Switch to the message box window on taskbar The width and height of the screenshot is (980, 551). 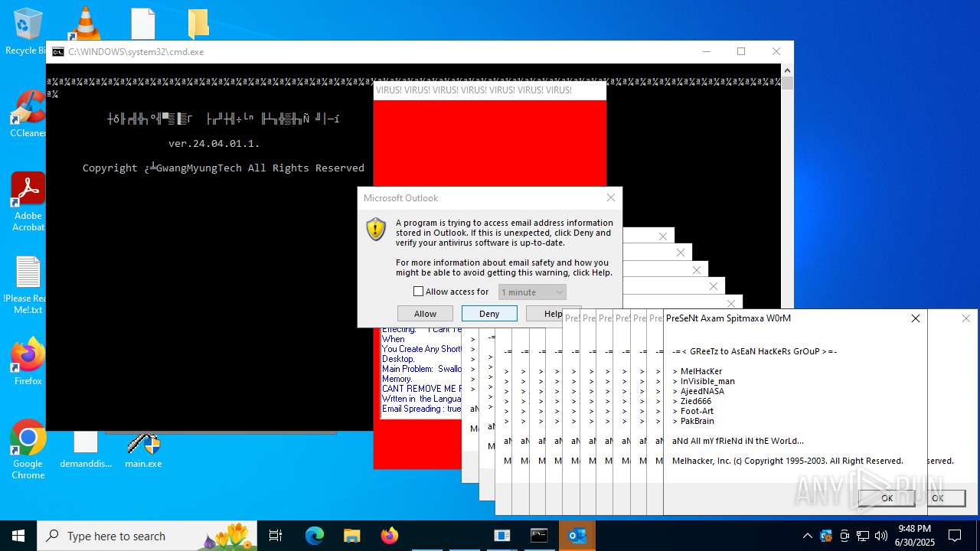(502, 536)
